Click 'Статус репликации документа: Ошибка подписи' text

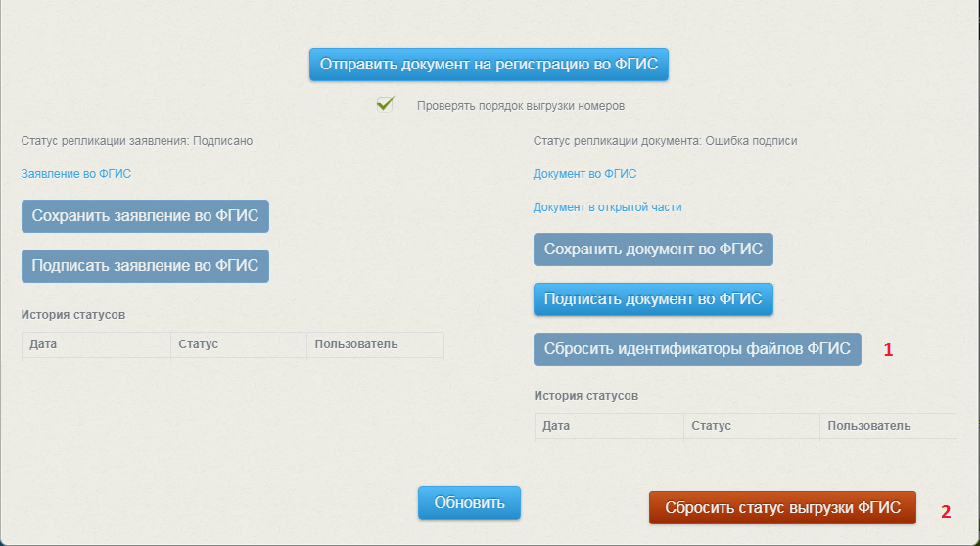665,141
